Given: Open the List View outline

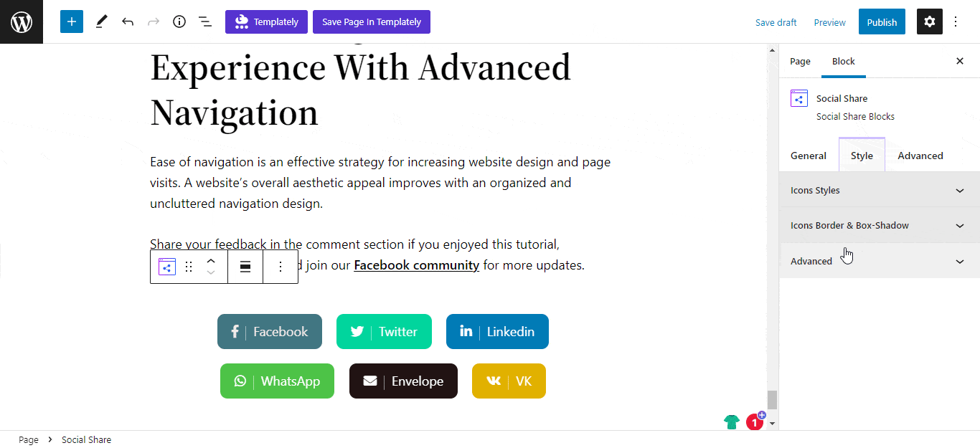Looking at the screenshot, I should tap(205, 22).
